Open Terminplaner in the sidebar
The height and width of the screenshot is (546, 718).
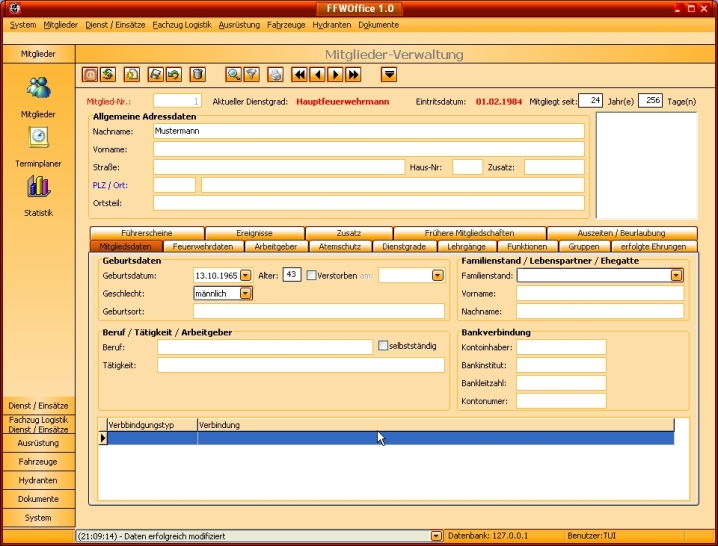tap(38, 145)
